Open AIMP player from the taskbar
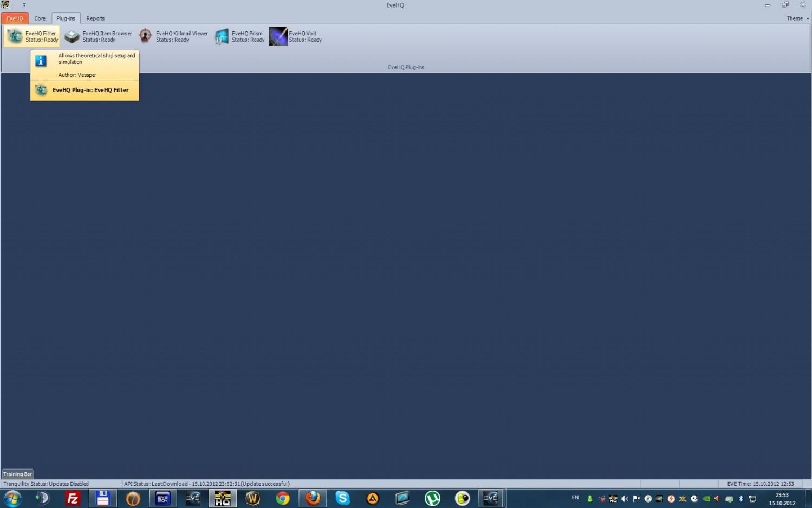This screenshot has height=508, width=812. click(373, 498)
